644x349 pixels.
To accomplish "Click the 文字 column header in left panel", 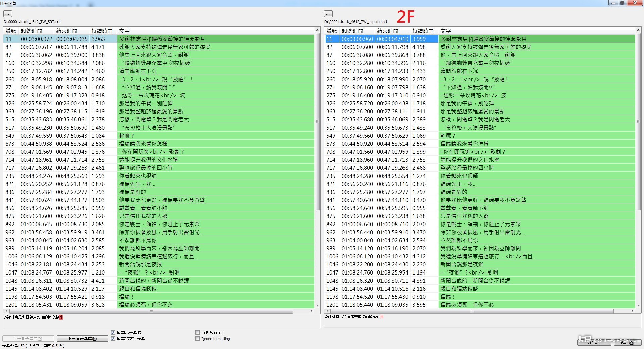I will pos(216,31).
